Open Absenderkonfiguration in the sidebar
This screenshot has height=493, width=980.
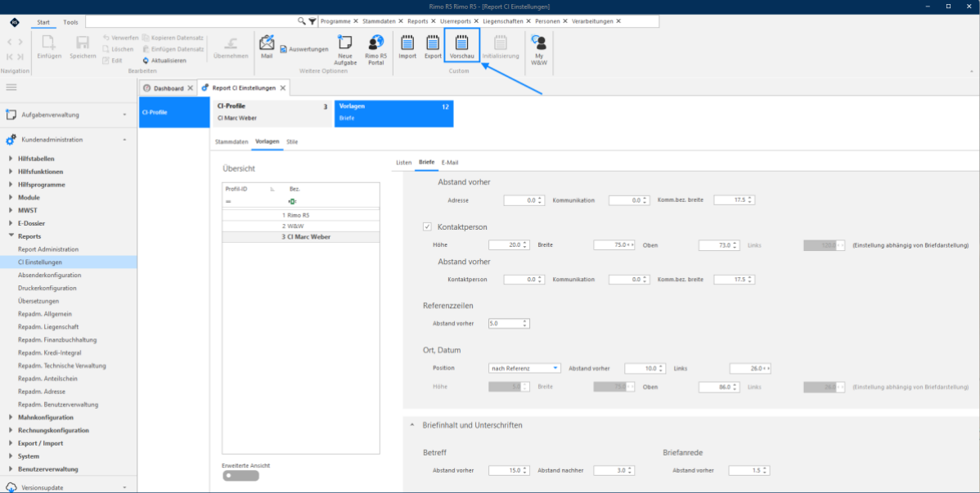point(50,275)
